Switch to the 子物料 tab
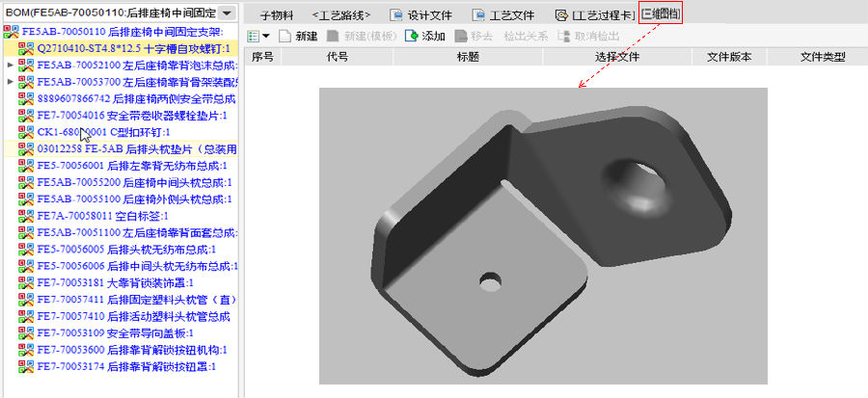This screenshot has height=398, width=868. click(x=276, y=16)
